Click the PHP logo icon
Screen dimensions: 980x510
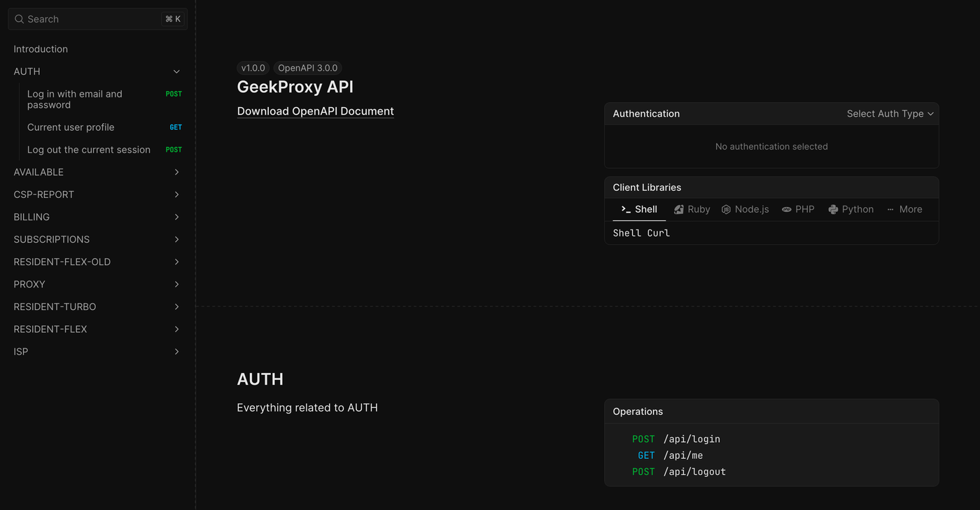787,209
